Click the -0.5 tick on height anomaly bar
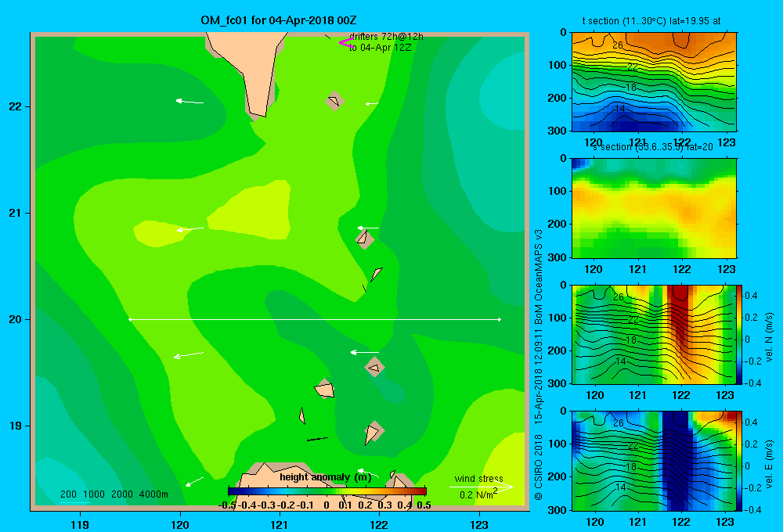 click(x=227, y=505)
